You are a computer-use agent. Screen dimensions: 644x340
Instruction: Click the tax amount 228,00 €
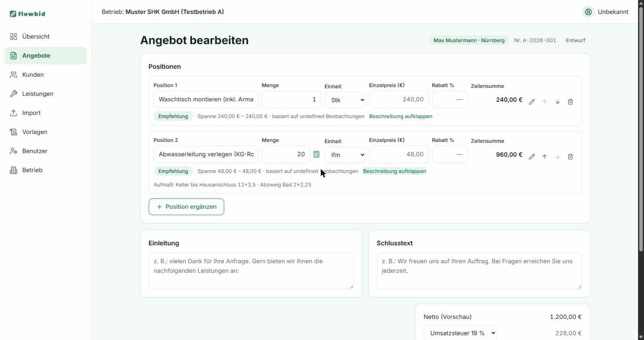[568, 333]
